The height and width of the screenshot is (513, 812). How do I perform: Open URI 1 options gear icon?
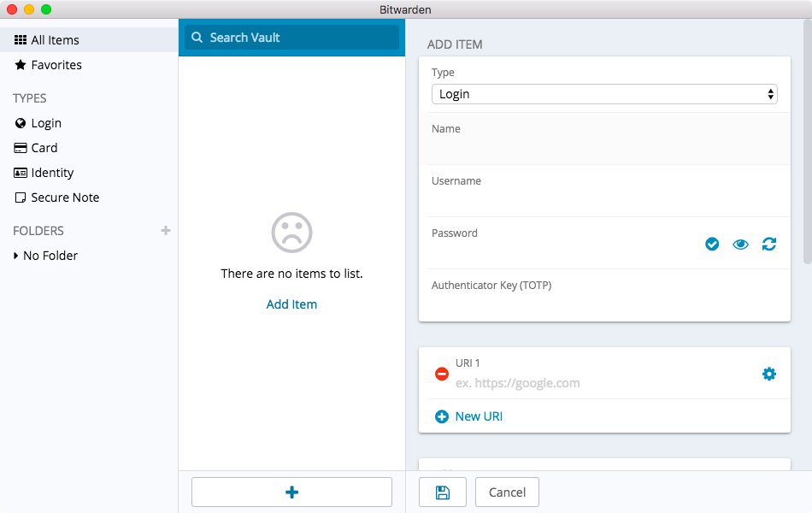[769, 374]
